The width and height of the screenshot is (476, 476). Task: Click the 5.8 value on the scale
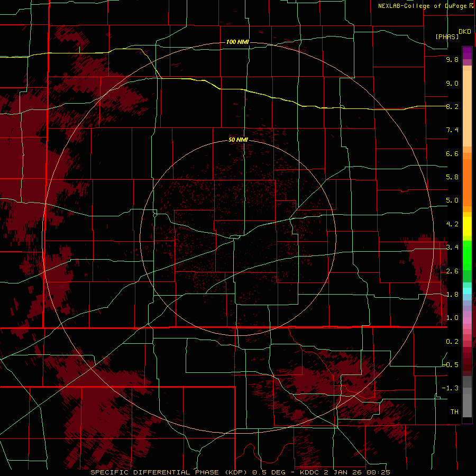[x=452, y=177]
